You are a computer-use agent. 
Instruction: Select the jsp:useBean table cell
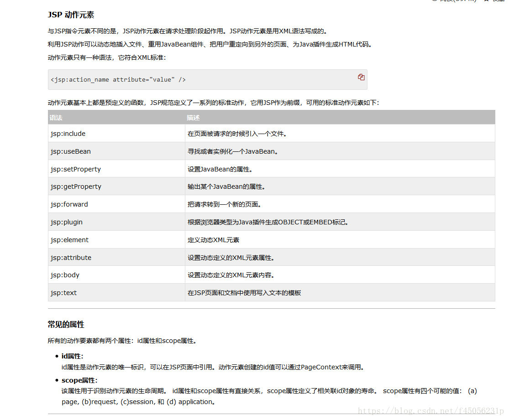pyautogui.click(x=116, y=151)
